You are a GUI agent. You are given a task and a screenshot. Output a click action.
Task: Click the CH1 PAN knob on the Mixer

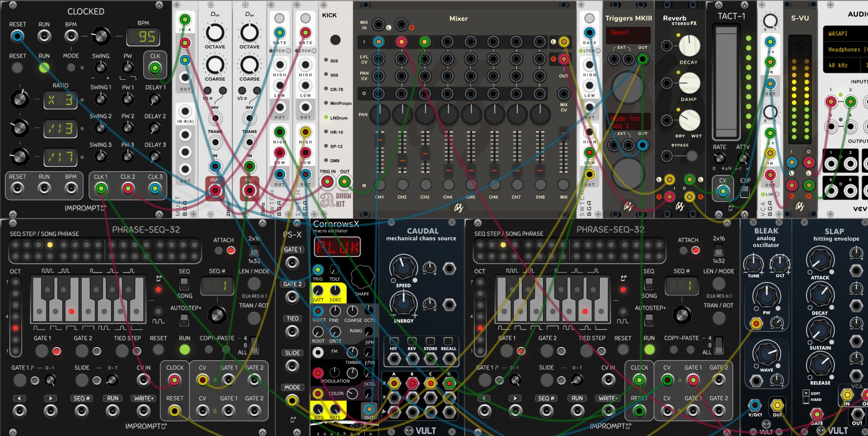pos(380,114)
